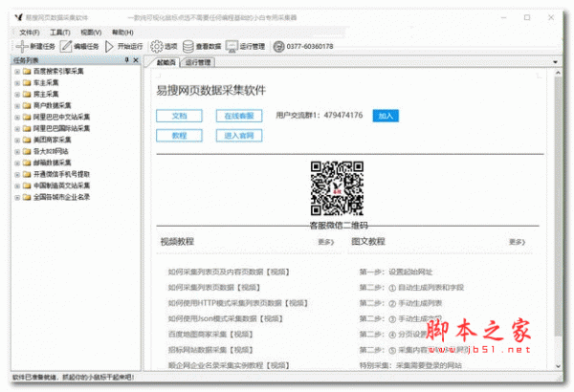Viewport: 574px width, 392px height.
Task: Click the 新建任务 plus icon
Action: (22, 47)
